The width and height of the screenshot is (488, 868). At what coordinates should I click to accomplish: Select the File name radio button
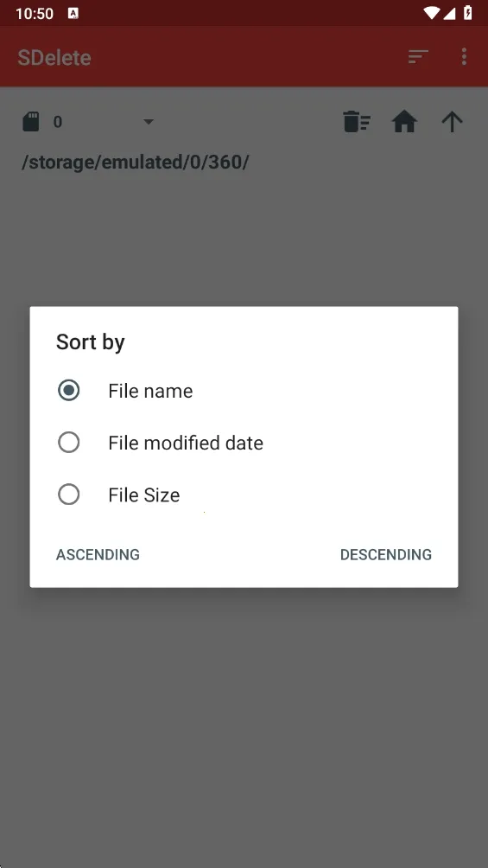pos(68,390)
